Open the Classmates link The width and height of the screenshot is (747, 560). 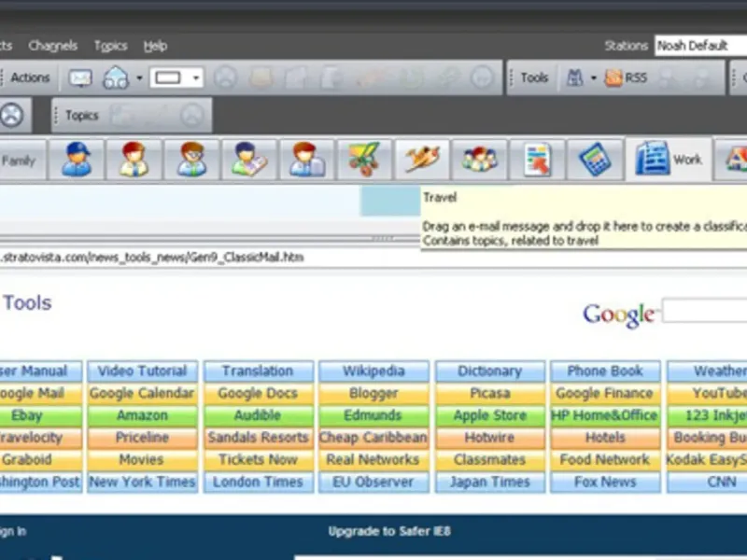coord(489,459)
